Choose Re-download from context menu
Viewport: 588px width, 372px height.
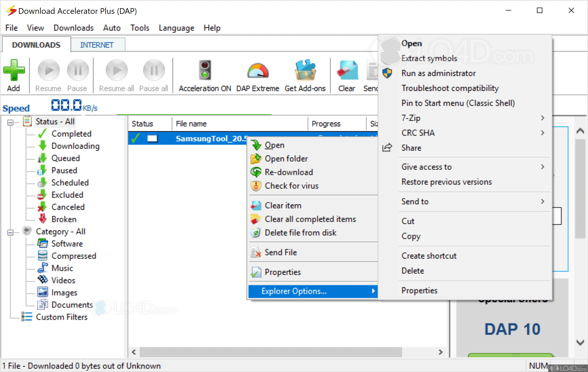pos(289,172)
